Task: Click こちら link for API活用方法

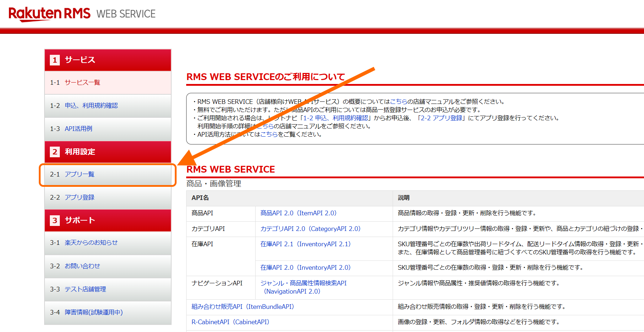Action: click(269, 135)
